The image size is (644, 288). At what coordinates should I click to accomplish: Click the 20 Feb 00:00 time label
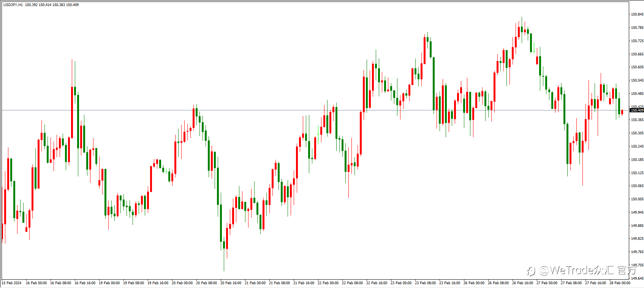click(x=182, y=283)
